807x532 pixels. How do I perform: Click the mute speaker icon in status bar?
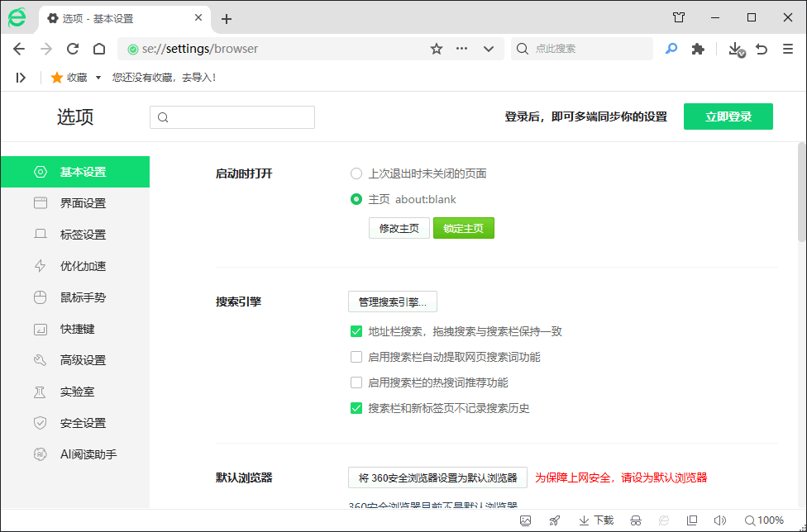click(719, 520)
